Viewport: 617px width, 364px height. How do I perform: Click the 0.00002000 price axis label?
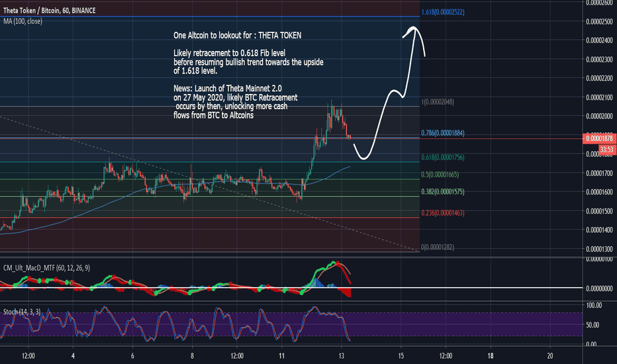[599, 116]
